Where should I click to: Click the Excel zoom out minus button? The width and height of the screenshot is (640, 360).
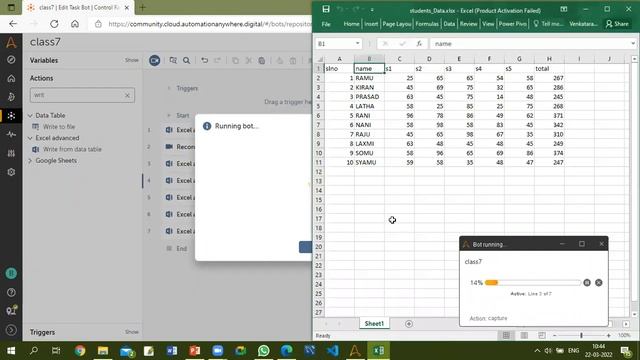[x=554, y=336]
